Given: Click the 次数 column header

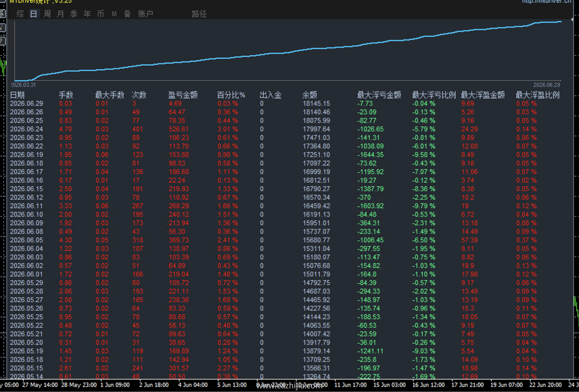Looking at the screenshot, I should (139, 95).
